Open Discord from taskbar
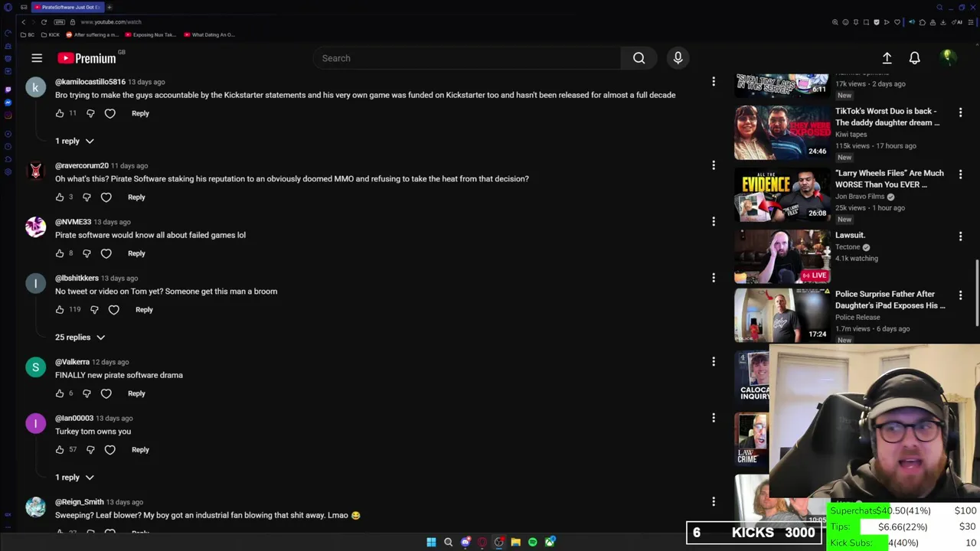The image size is (980, 551). [465, 543]
